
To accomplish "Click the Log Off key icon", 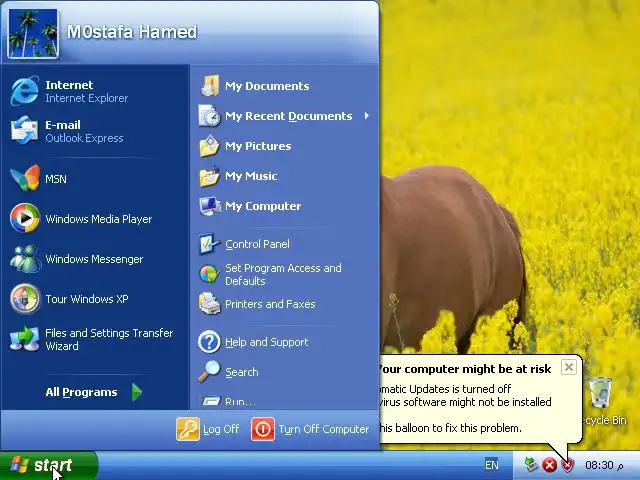I will [188, 429].
